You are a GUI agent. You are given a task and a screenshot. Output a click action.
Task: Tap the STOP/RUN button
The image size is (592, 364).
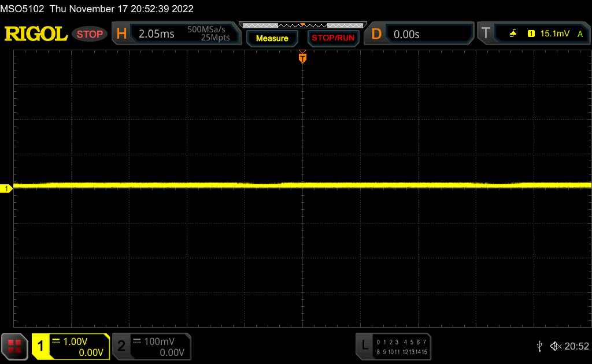point(333,38)
